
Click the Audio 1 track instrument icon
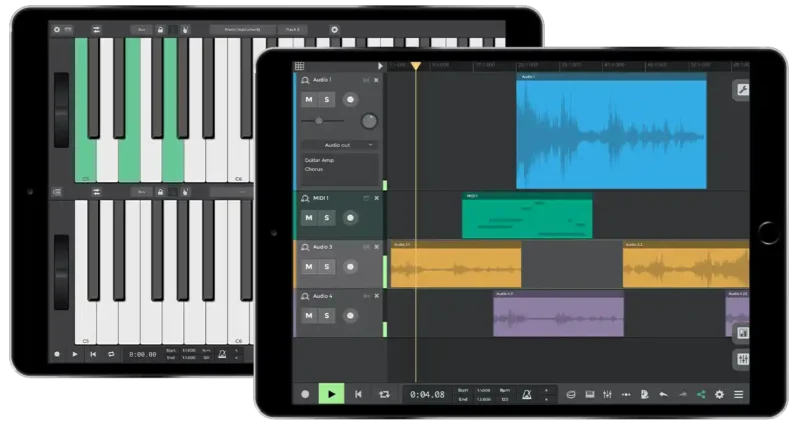tap(305, 80)
